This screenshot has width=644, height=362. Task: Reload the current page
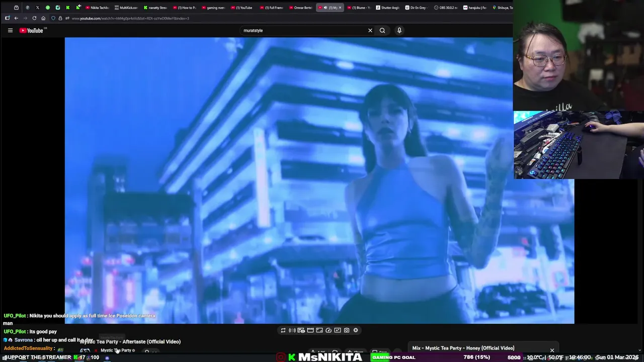(x=34, y=18)
